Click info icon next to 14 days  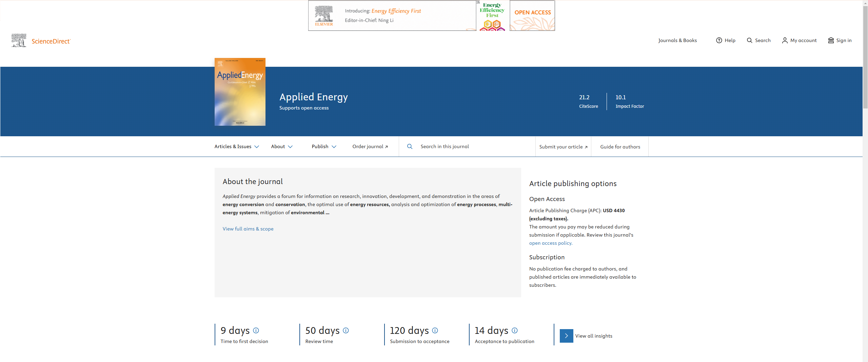coord(515,330)
